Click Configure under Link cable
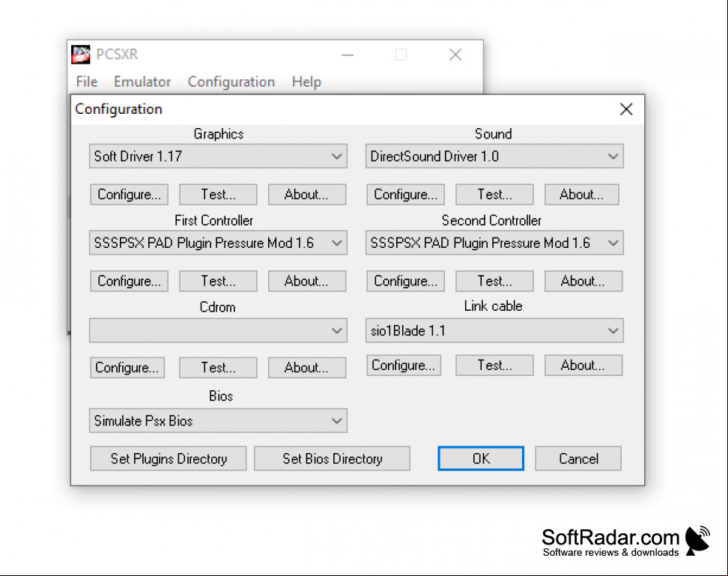728x576 pixels. 404,366
